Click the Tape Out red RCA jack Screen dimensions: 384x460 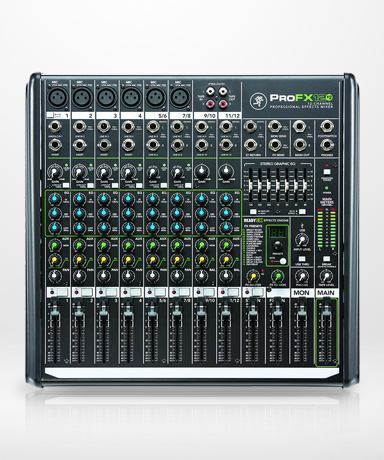[x=224, y=105]
